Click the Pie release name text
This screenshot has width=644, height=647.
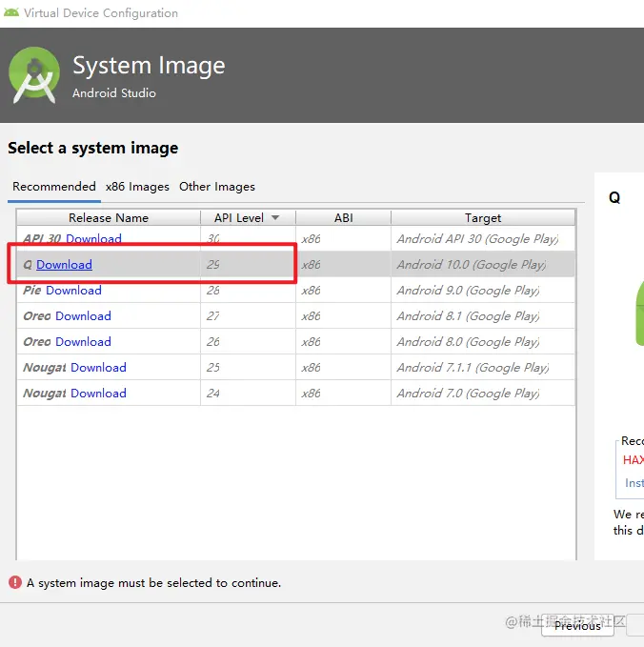tap(32, 290)
